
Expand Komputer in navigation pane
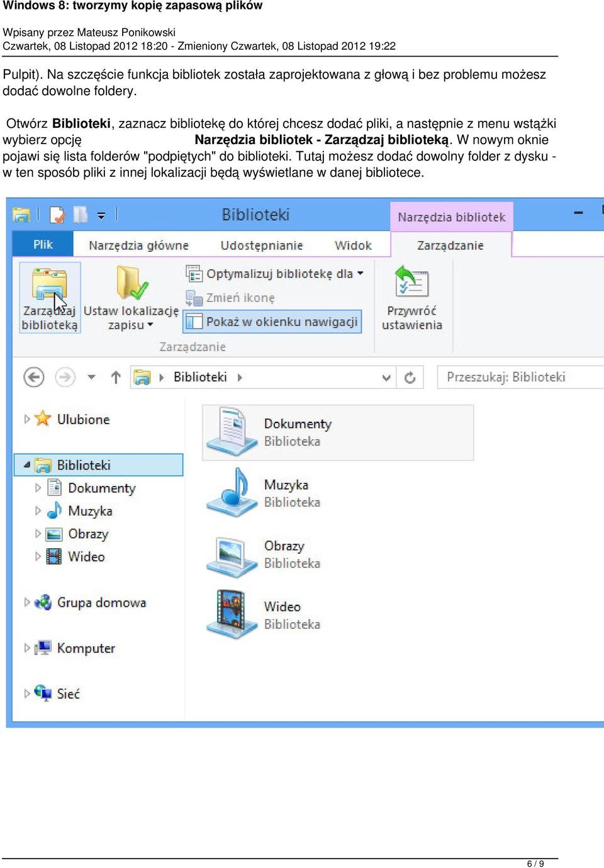[26, 648]
